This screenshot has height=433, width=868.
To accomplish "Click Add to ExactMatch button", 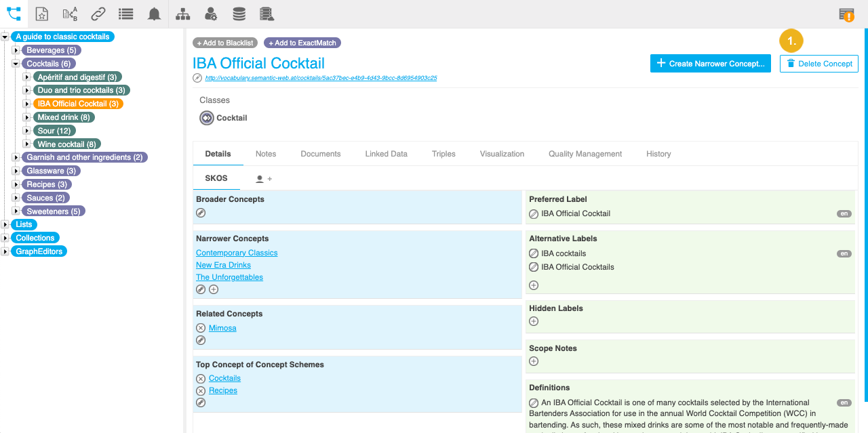I will (x=302, y=43).
